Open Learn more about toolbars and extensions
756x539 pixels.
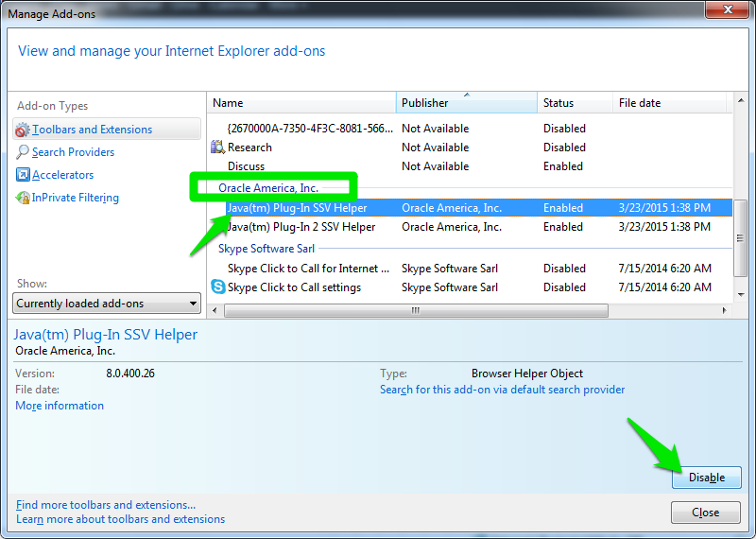coord(121,519)
